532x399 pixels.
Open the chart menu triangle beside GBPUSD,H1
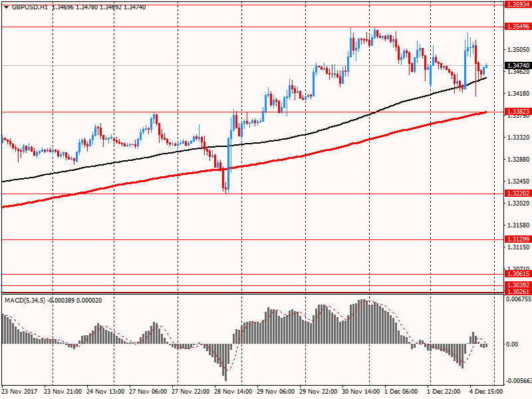pos(6,7)
